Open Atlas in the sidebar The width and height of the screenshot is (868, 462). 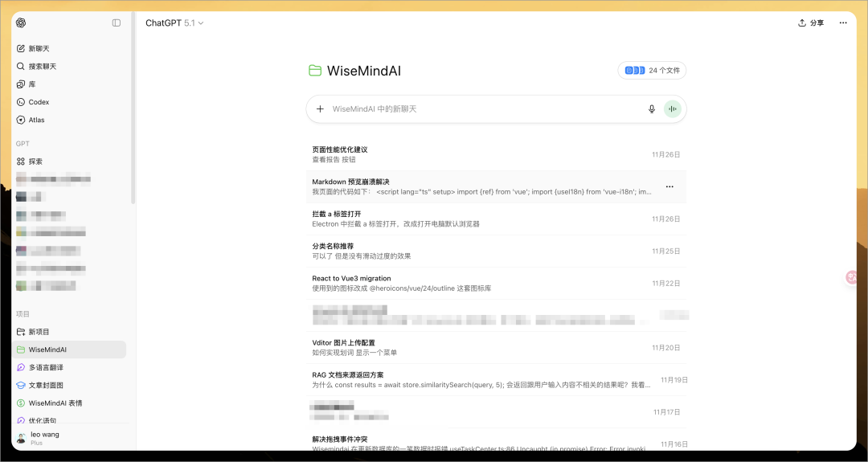pyautogui.click(x=70, y=120)
